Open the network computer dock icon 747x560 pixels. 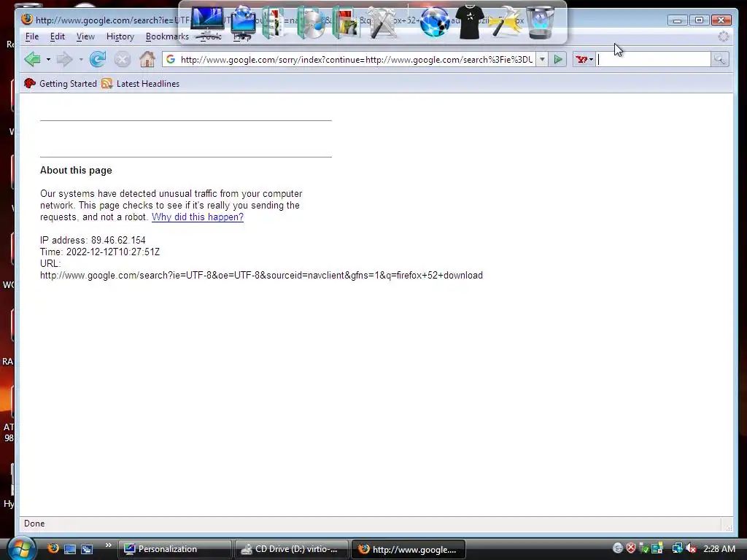coord(244,22)
